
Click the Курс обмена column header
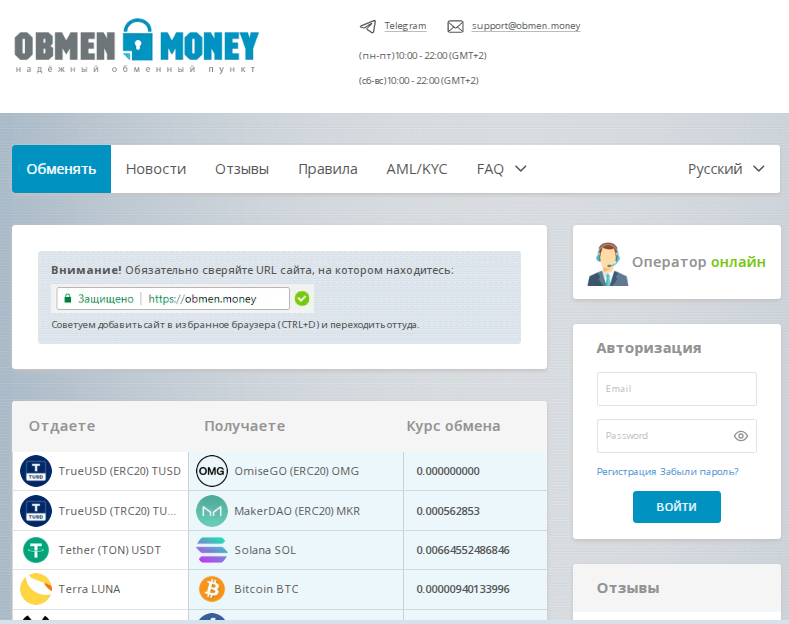pos(453,426)
